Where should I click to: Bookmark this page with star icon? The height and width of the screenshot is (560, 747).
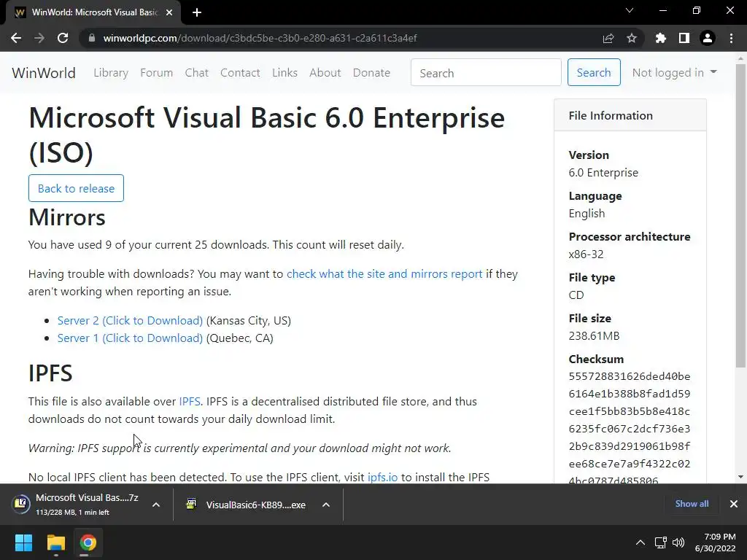point(632,38)
